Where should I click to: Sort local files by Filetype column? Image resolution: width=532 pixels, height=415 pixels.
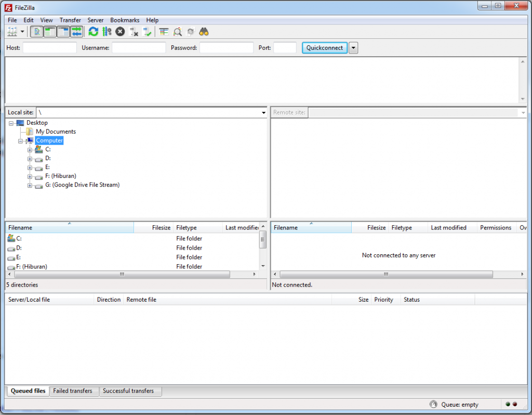point(198,228)
